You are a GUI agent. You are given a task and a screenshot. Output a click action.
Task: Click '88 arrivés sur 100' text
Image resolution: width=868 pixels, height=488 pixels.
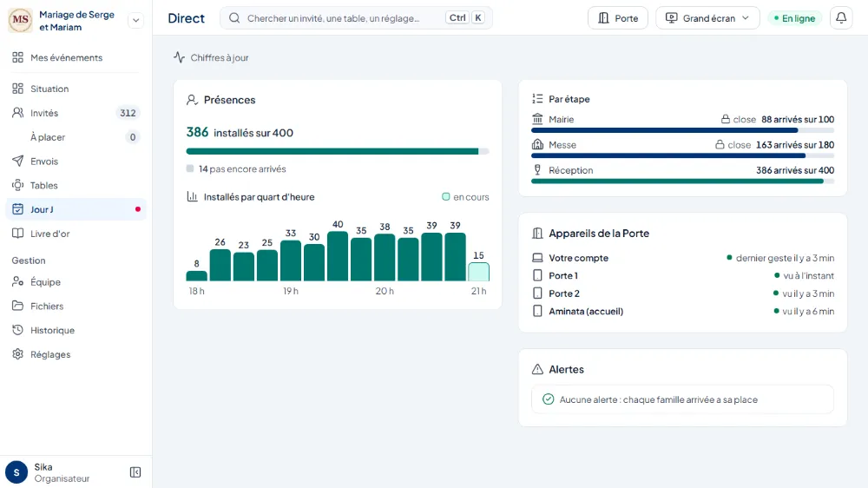pyautogui.click(x=798, y=119)
